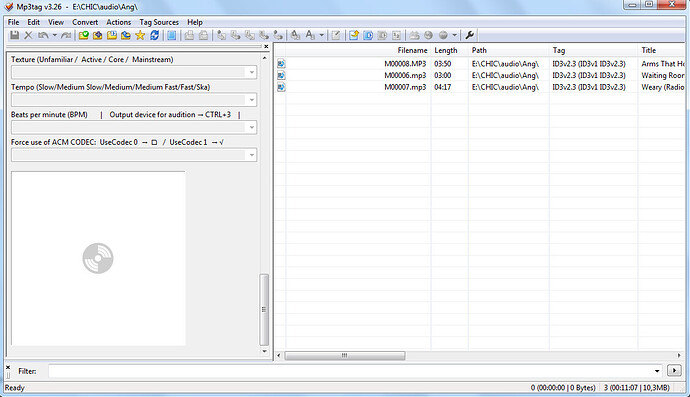690x397 pixels.
Task: Click file list scroll left arrow
Action: tap(279, 355)
